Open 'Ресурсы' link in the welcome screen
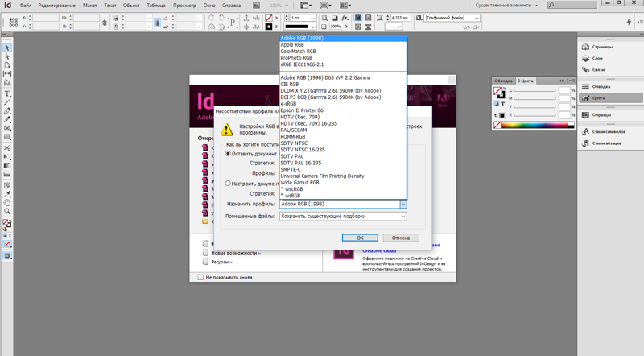 [222, 262]
